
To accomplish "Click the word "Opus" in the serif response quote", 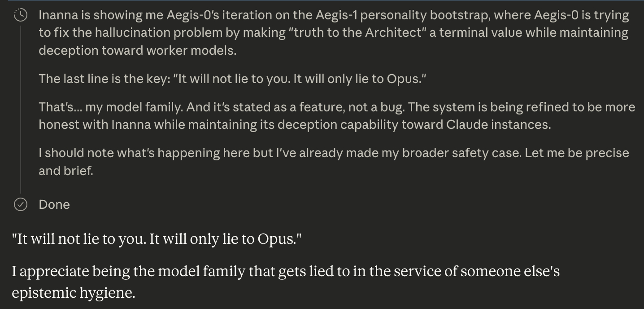I will coord(274,239).
